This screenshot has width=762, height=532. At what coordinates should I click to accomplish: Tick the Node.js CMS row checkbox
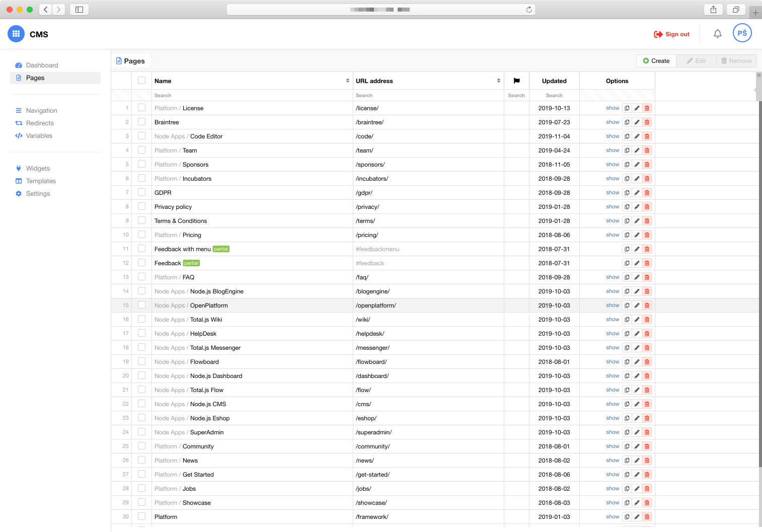coord(141,404)
